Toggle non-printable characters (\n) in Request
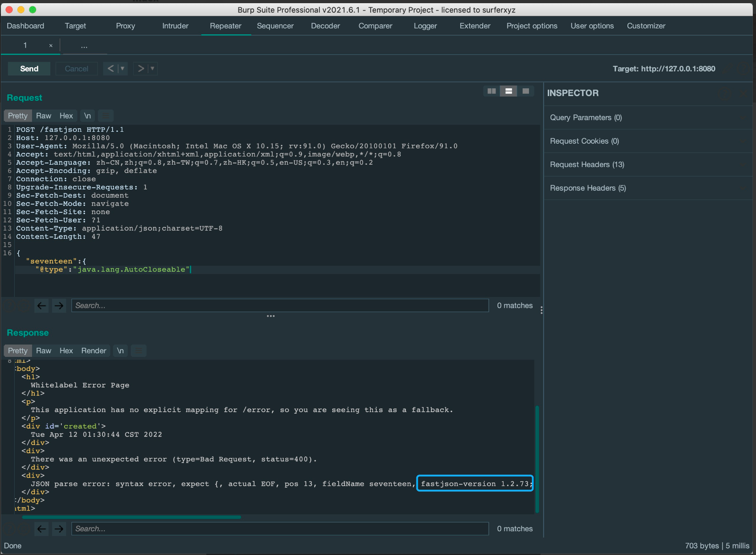This screenshot has height=555, width=756. 87,116
